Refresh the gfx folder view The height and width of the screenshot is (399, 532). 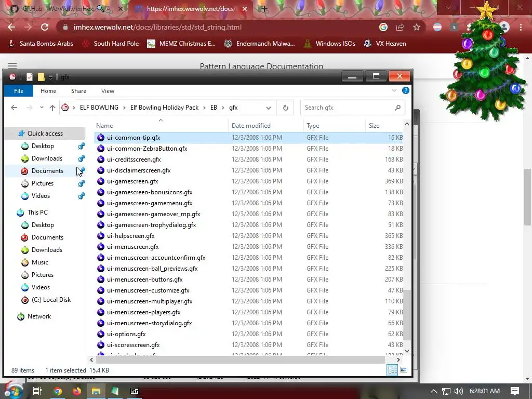[285, 108]
